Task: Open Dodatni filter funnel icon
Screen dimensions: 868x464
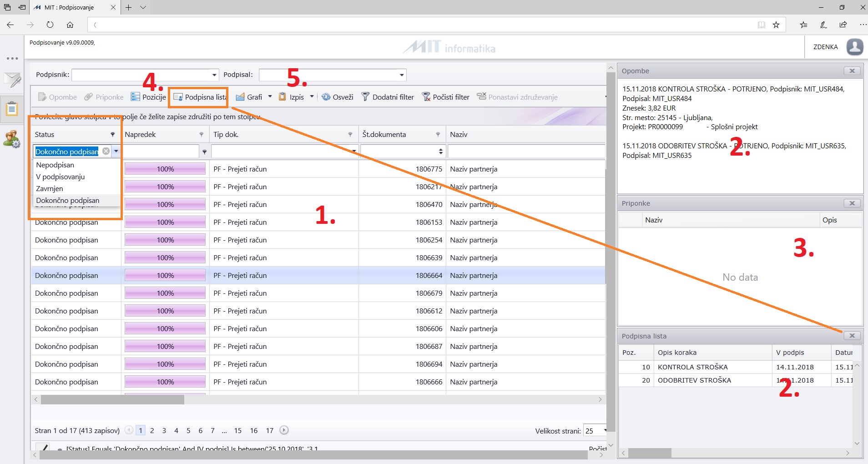Action: pyautogui.click(x=365, y=97)
